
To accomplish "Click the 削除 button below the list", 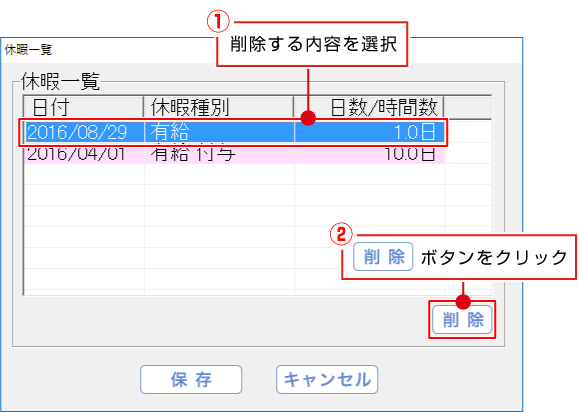I will (x=462, y=320).
